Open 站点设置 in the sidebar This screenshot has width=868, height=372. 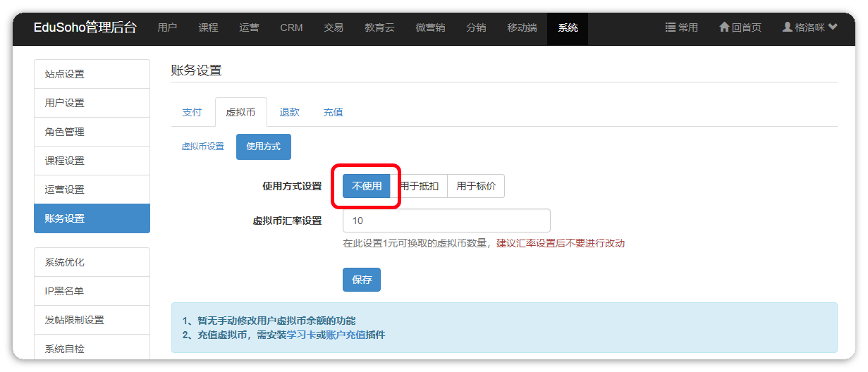[92, 74]
